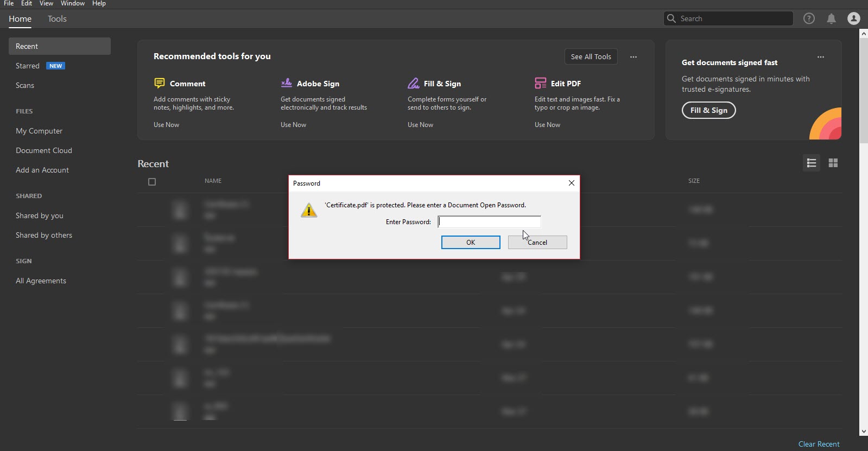868x451 pixels.
Task: Switch Recent files to grid view
Action: click(x=833, y=163)
